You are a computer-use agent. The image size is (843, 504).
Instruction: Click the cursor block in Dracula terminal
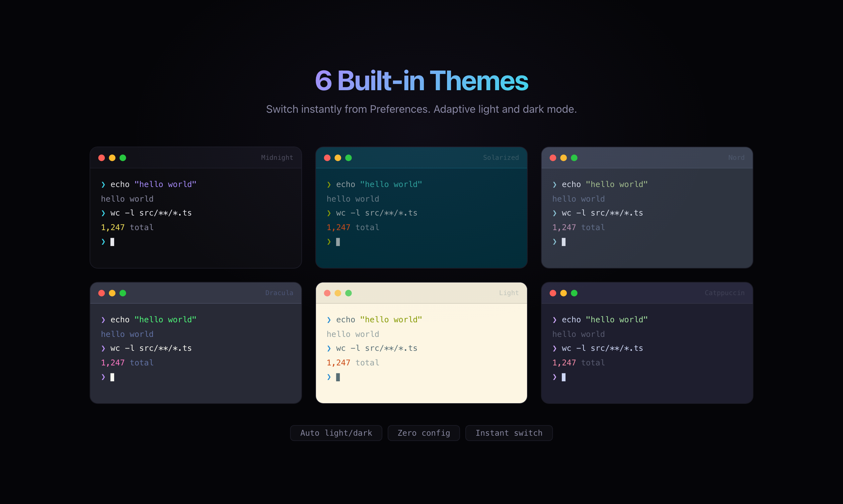pyautogui.click(x=112, y=377)
